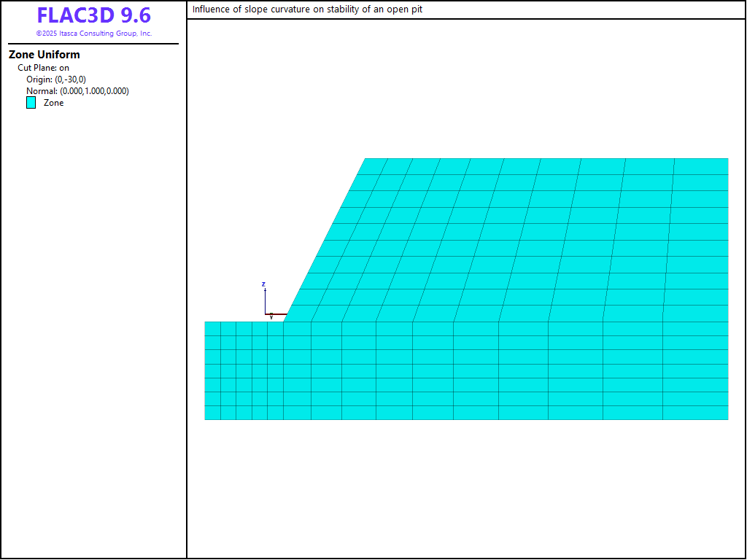Click the cyan Zone color swatch
This screenshot has height=560, width=747.
31,103
